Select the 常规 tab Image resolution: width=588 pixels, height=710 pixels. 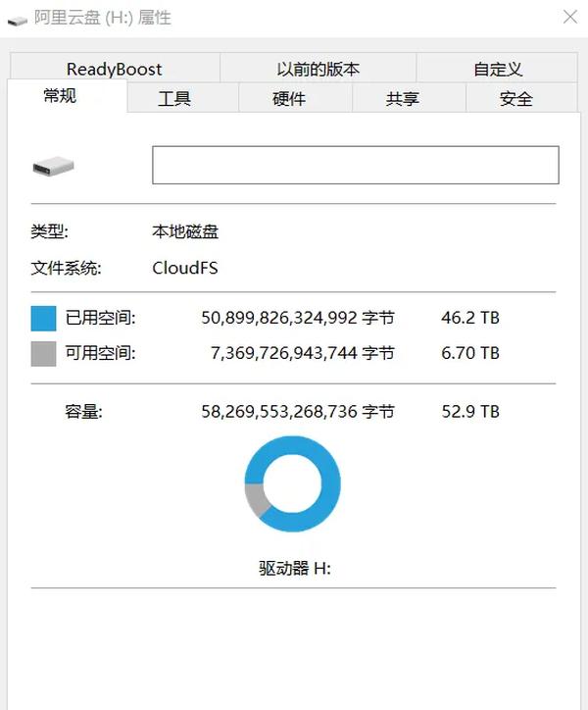coord(67,96)
